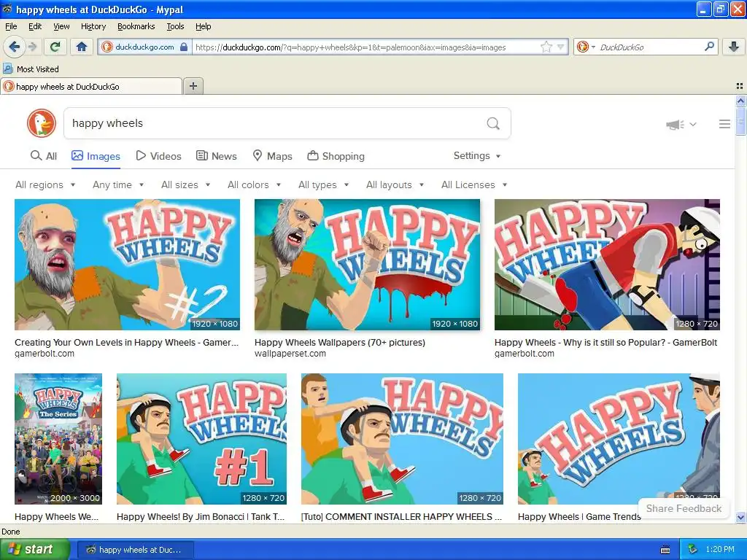The image size is (747, 560).
Task: Open a new tab with the plus button
Action: tap(193, 86)
